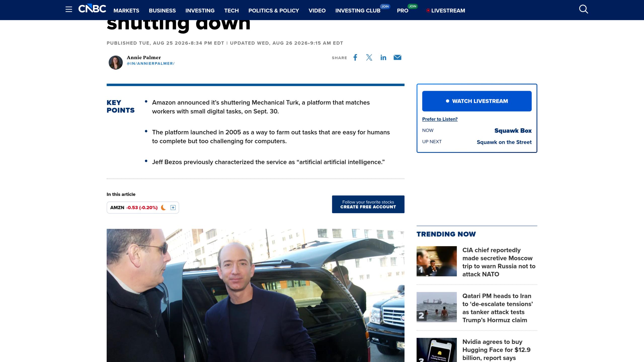Click the Nvidia story thumbnail
Viewport: 644px width, 362px height.
(436, 350)
